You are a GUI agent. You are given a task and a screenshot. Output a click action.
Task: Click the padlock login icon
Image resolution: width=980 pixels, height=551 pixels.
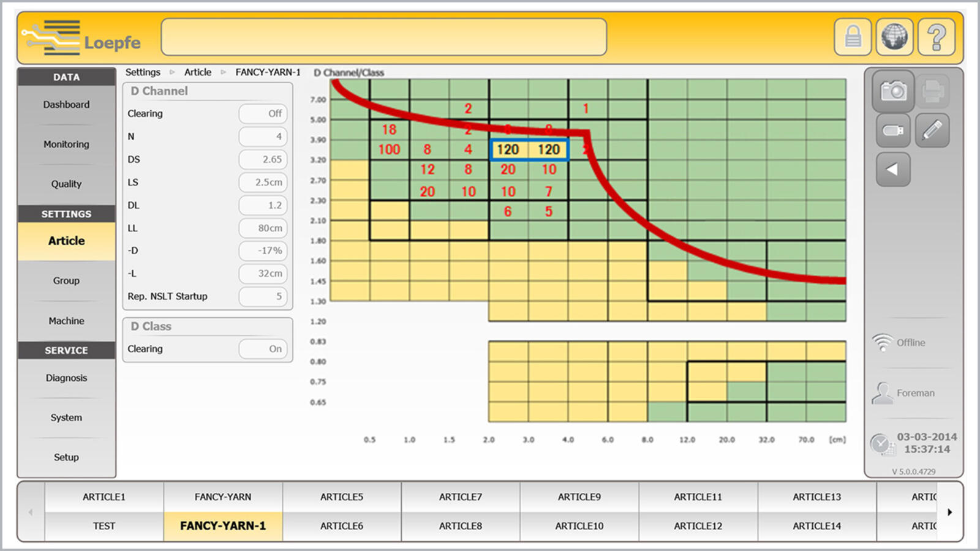(853, 37)
